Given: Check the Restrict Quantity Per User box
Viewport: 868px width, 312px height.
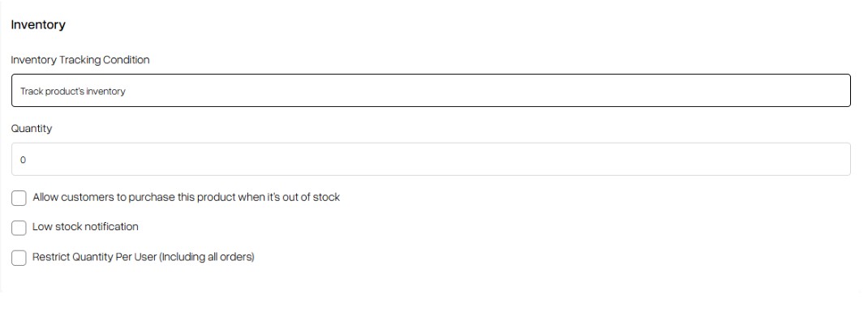Looking at the screenshot, I should pos(19,258).
